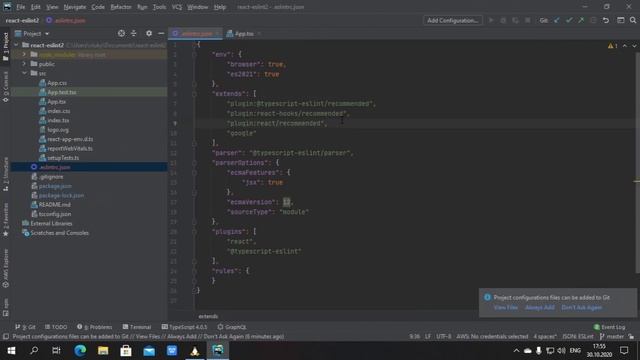Image resolution: width=640 pixels, height=360 pixels.
Task: Click the collapse all icon in Project panel
Action: click(x=133, y=33)
